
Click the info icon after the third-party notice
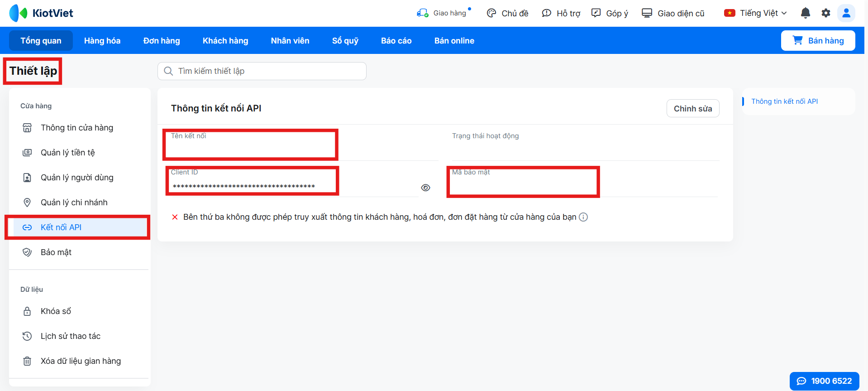(x=583, y=217)
